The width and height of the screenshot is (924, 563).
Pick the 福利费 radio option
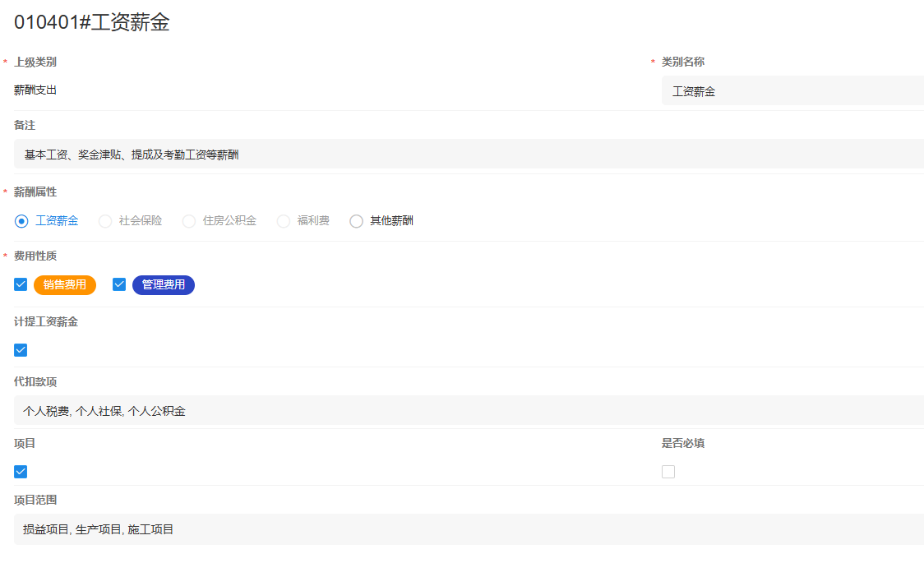tap(284, 221)
